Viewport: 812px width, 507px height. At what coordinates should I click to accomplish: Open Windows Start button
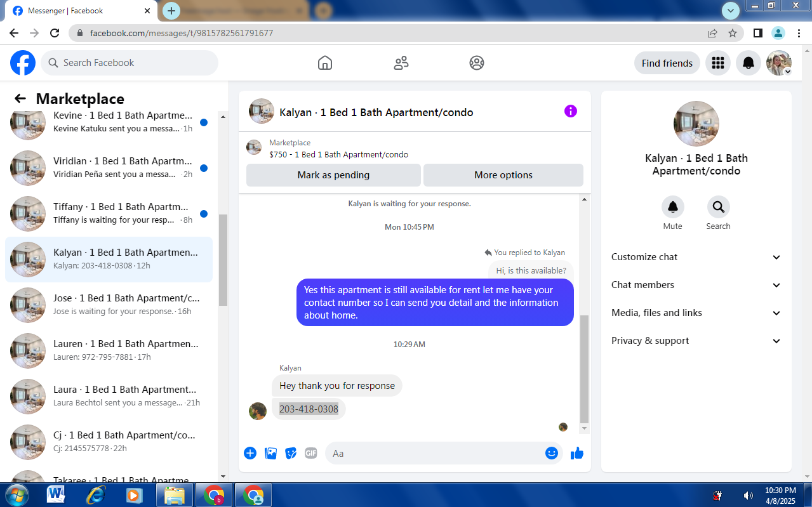[x=17, y=495]
